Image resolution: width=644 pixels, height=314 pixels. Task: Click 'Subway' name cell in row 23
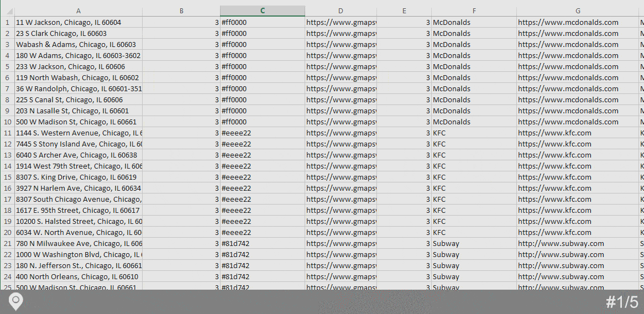tap(474, 265)
